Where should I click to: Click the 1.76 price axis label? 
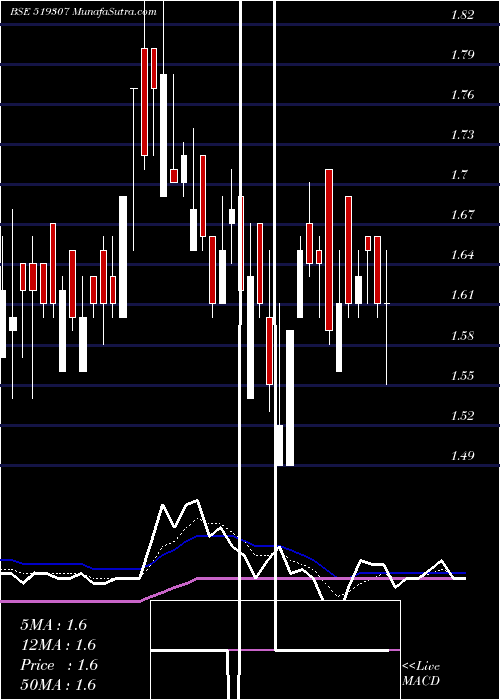point(462,95)
